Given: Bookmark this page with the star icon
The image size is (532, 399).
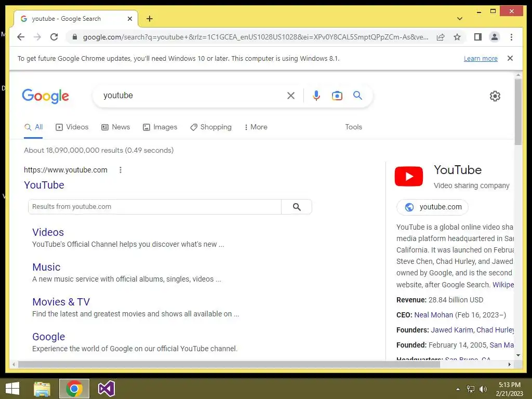Looking at the screenshot, I should pyautogui.click(x=457, y=37).
